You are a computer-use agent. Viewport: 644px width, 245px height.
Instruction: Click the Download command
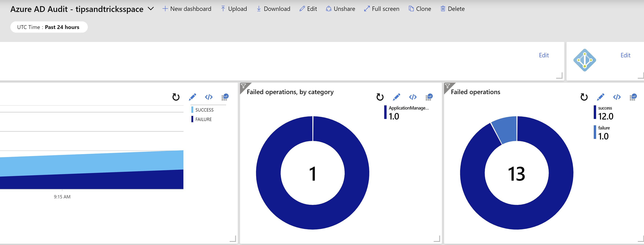pos(274,9)
